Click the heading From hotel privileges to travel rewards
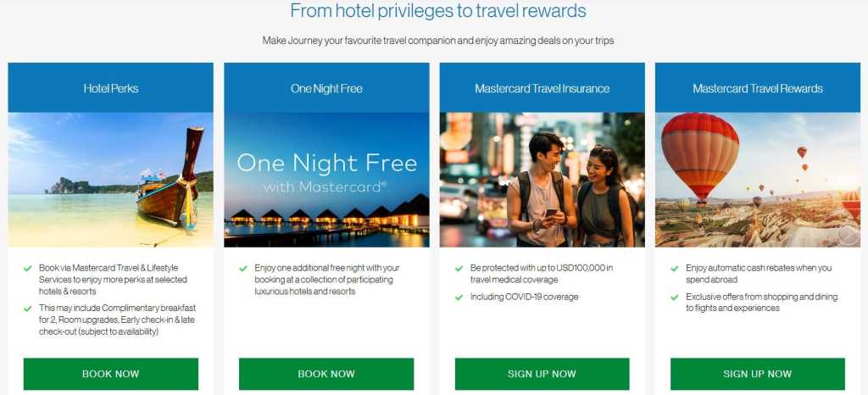 (438, 10)
